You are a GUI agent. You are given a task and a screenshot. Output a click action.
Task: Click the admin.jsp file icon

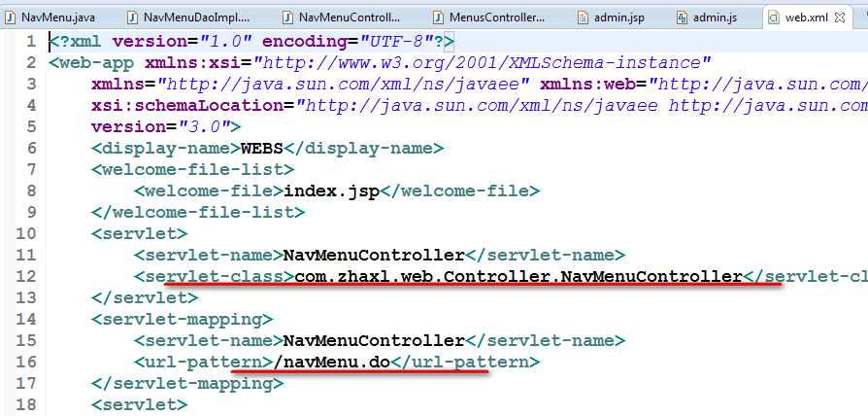[583, 17]
